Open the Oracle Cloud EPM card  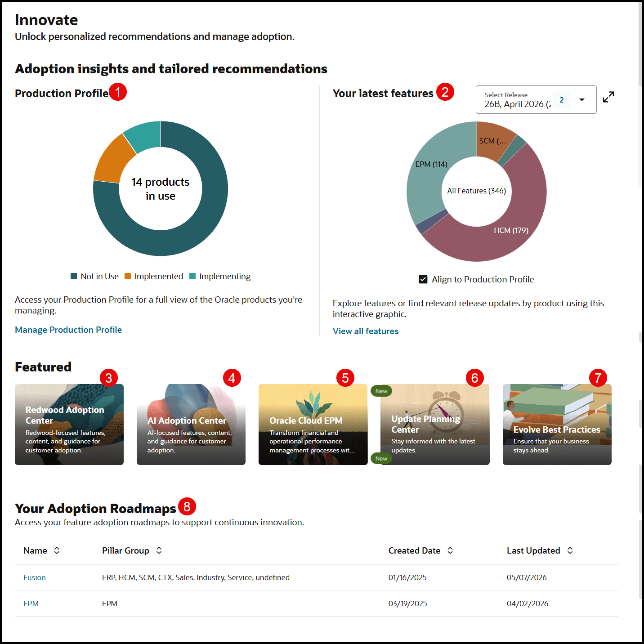point(313,425)
